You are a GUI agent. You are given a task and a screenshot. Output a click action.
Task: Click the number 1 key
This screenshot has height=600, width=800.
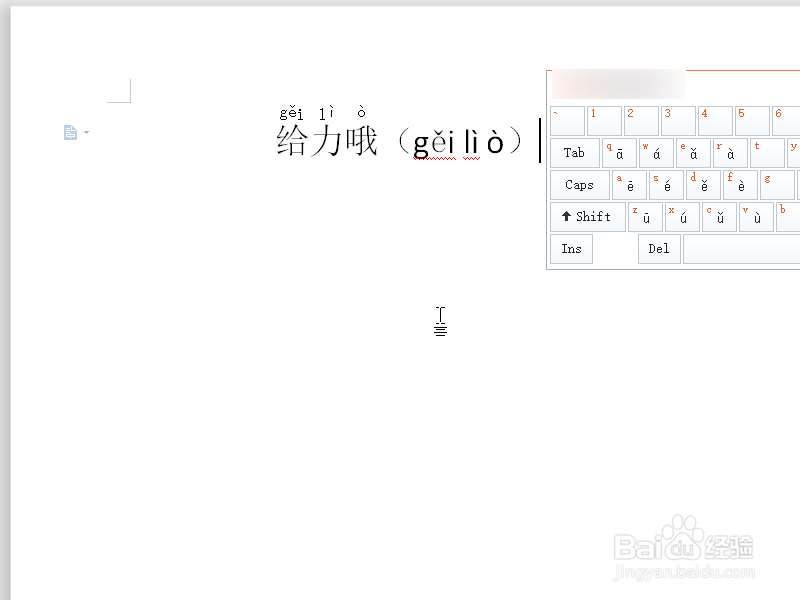605,121
